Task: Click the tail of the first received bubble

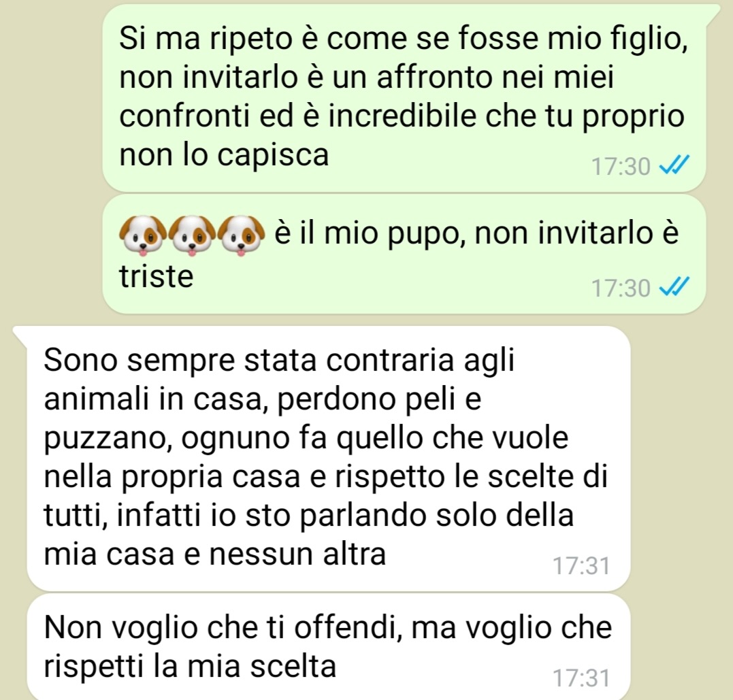Action: [22, 333]
